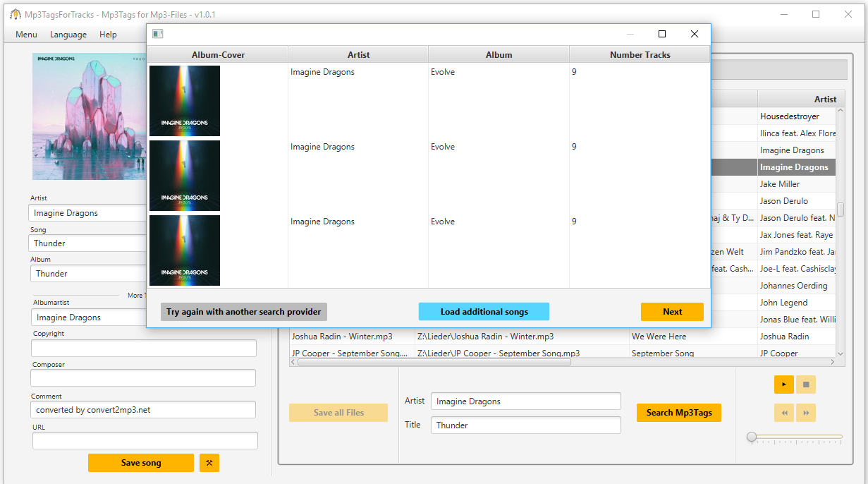Open the tools icon beside Save song
The width and height of the screenshot is (868, 484).
pyautogui.click(x=209, y=463)
